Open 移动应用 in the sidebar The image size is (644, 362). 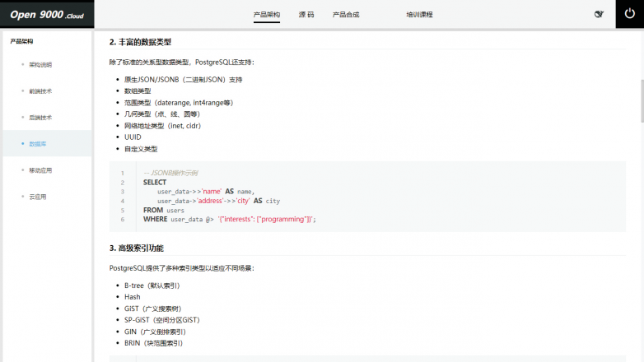[x=40, y=170]
